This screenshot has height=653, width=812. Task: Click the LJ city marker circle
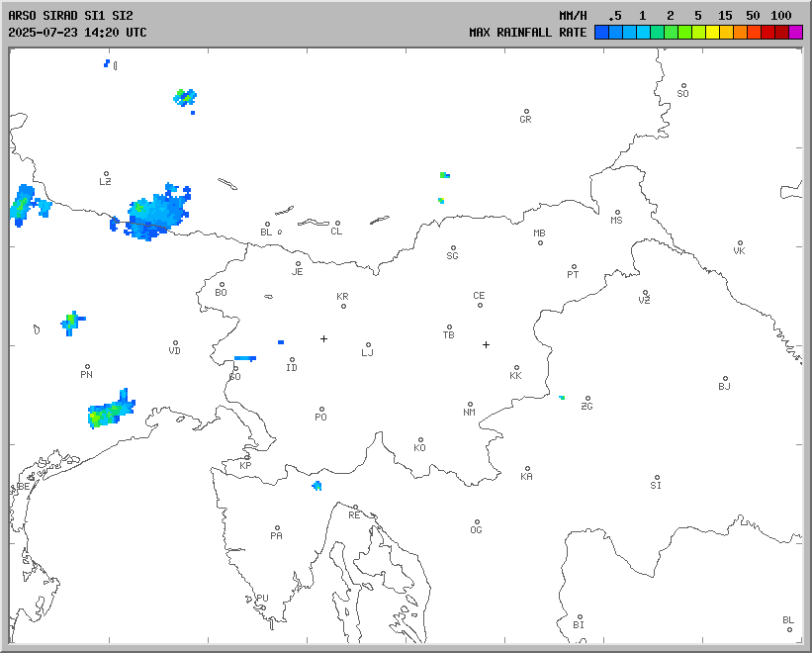pyautogui.click(x=368, y=345)
